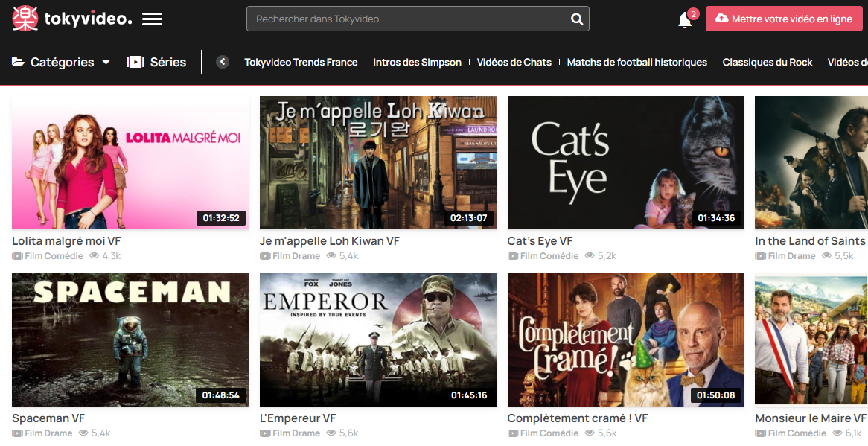
Task: Click the Tokyvideo logo
Action: pos(72,19)
